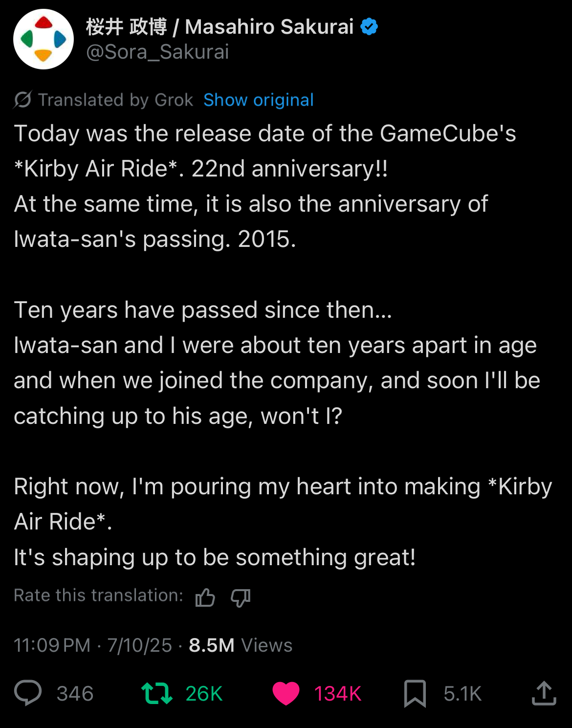Image resolution: width=572 pixels, height=728 pixels.
Task: Open Masahiro Sakurai's profile avatar
Action: coord(44,39)
